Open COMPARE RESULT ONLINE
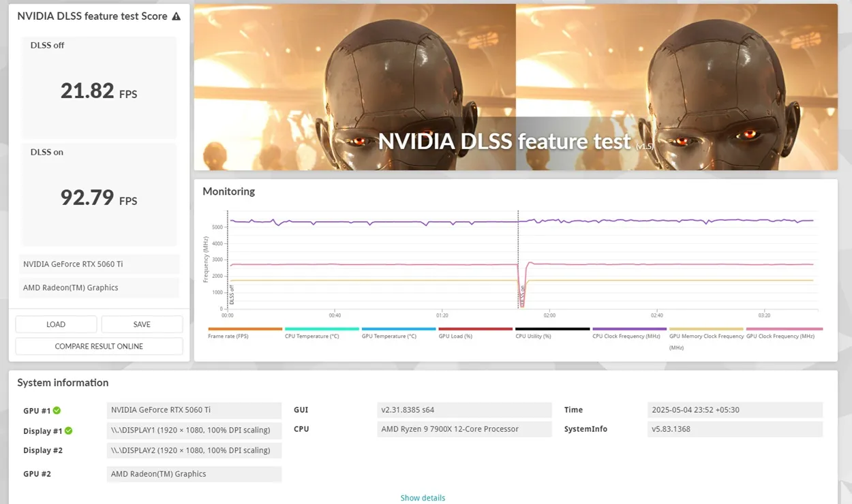Image resolution: width=852 pixels, height=504 pixels. tap(98, 346)
